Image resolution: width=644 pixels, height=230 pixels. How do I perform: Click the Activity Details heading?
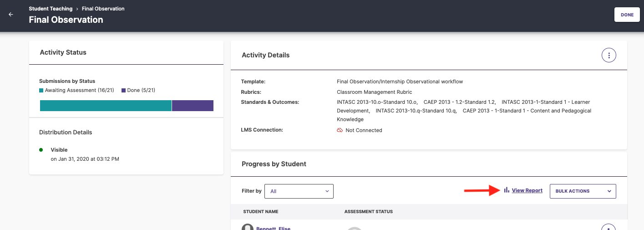pyautogui.click(x=265, y=55)
